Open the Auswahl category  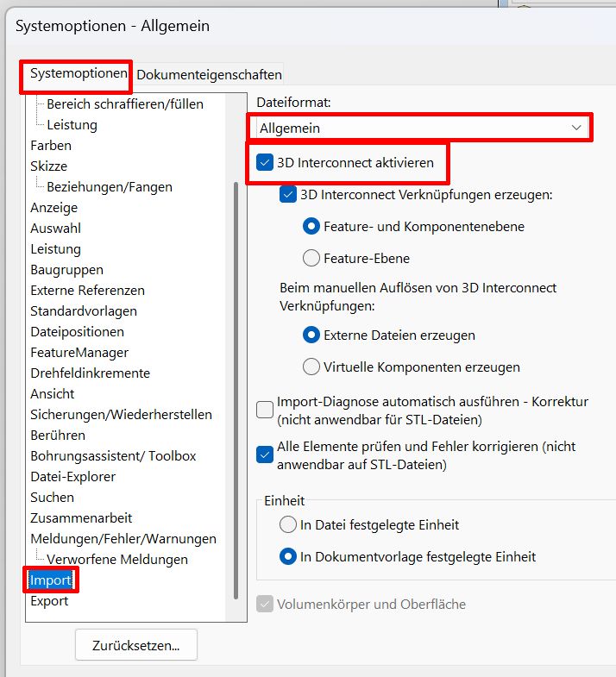coord(56,228)
